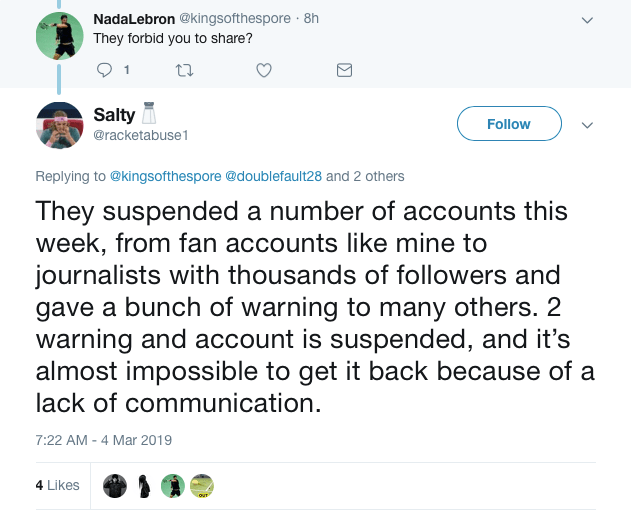Open the @kingsofthespore link in Replying to

click(x=164, y=176)
